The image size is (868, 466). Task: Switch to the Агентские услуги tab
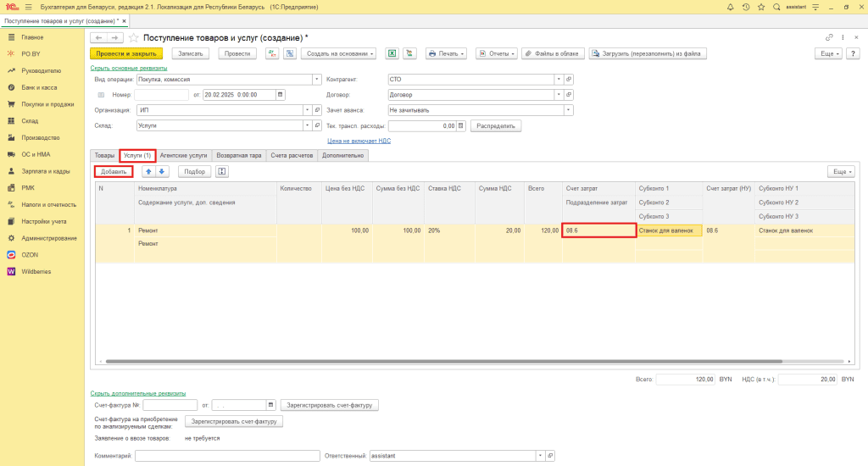[183, 156]
